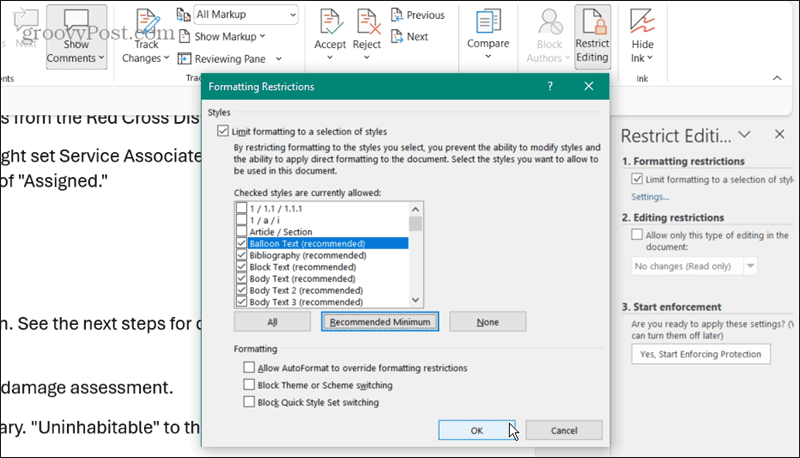
Task: Check the 1 / a / i style
Action: (x=241, y=220)
